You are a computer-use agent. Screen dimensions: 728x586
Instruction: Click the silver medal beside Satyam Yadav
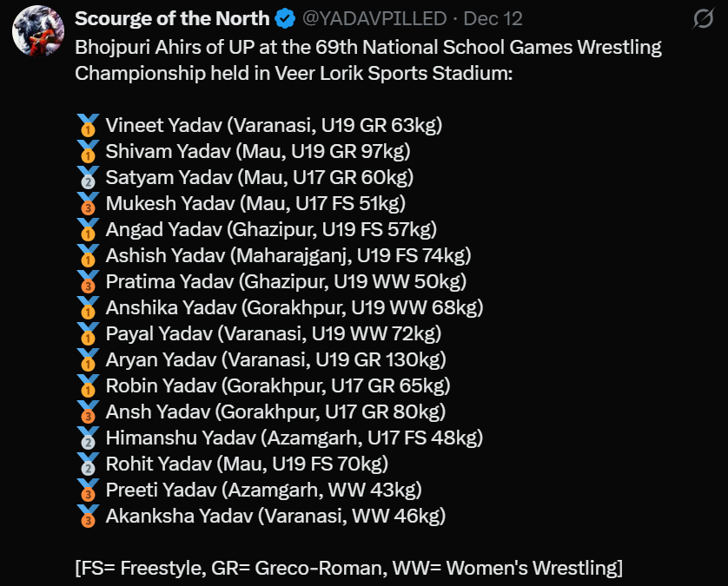point(88,178)
